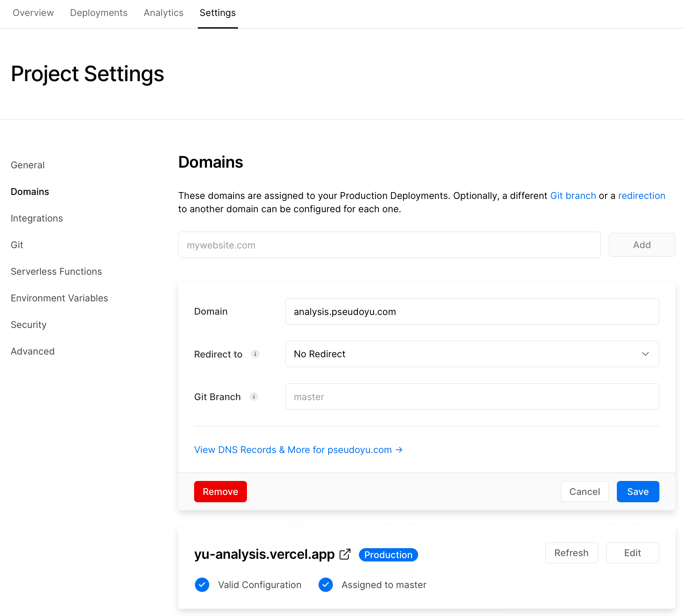
Task: Click the Git Branch master input field
Action: [x=472, y=397]
